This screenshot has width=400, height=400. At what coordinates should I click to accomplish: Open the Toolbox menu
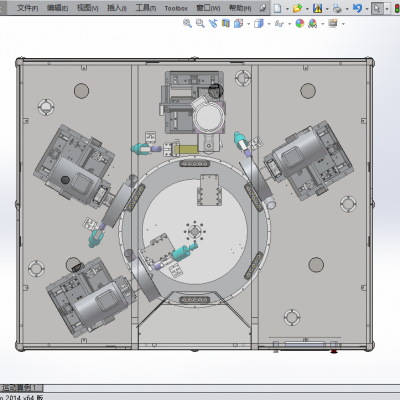(x=176, y=8)
